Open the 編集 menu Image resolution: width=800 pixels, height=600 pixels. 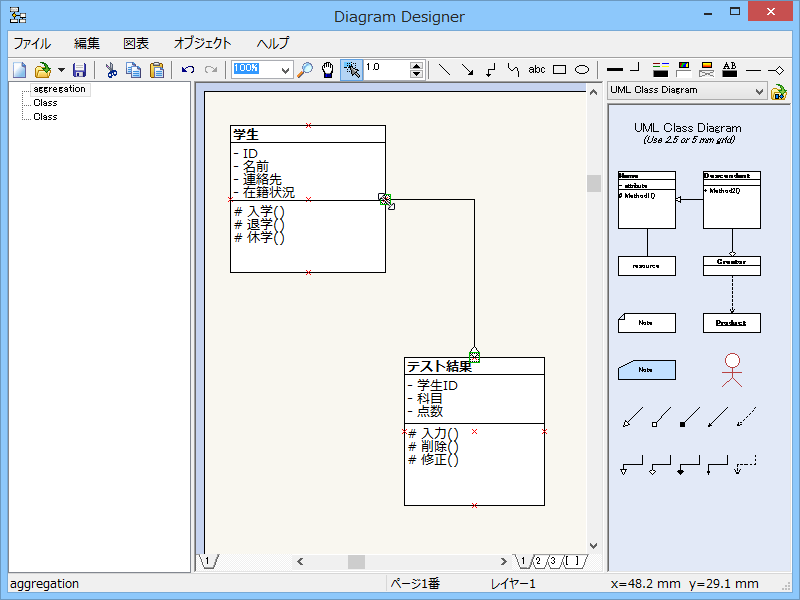[87, 43]
